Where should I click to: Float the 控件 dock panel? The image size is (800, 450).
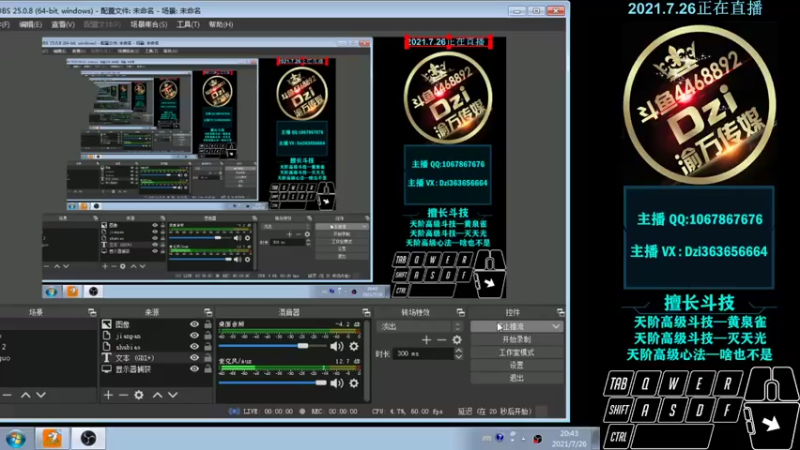[x=561, y=312]
